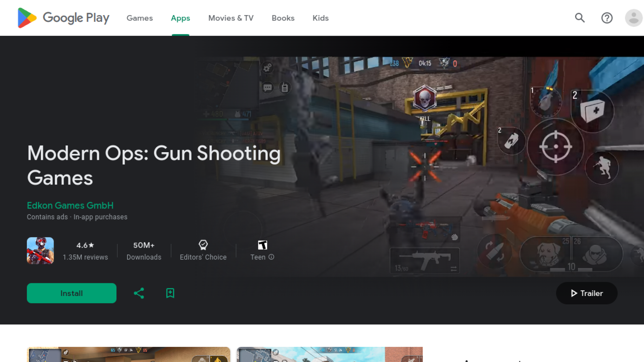The height and width of the screenshot is (362, 644).
Task: Switch to the Movies & TV tab
Action: pos(231,18)
